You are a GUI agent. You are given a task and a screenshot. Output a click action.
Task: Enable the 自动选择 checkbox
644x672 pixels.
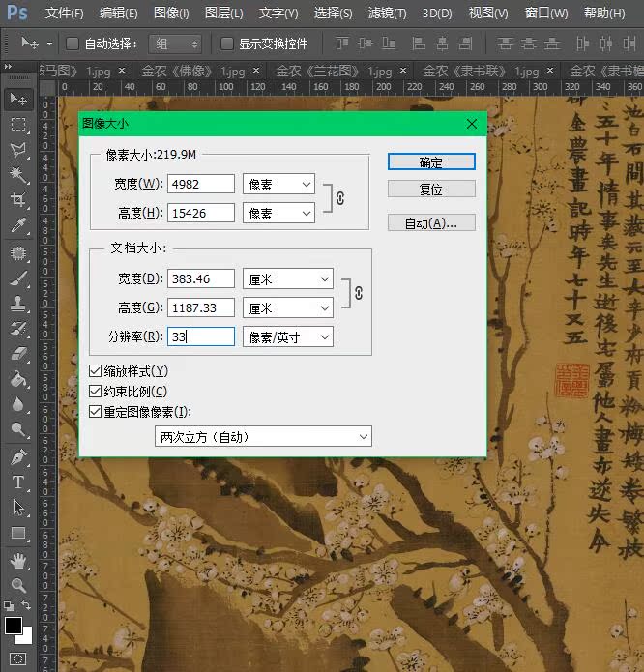click(x=73, y=44)
